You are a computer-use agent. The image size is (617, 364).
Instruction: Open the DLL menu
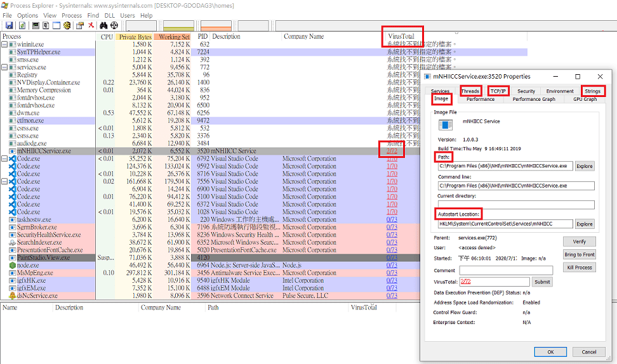tap(109, 15)
